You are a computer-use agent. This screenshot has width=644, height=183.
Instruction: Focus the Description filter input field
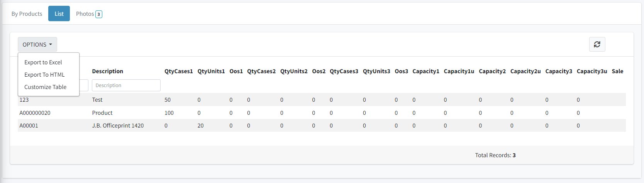pyautogui.click(x=126, y=86)
